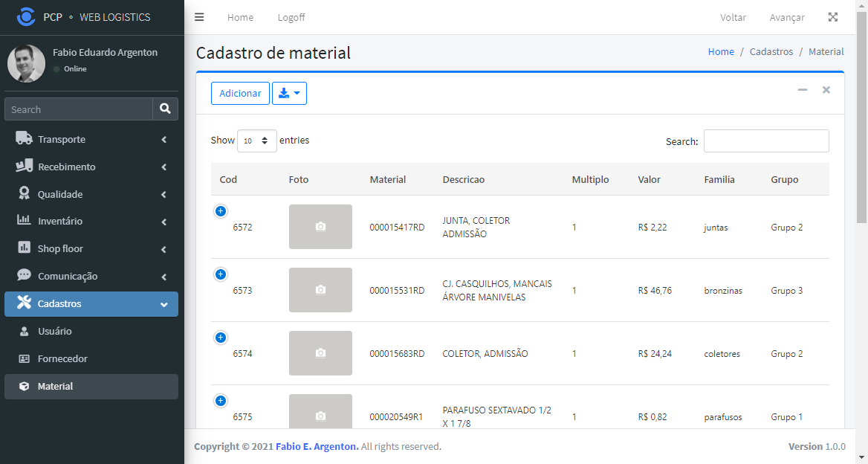Click the R$ 46,76 value cell
The height and width of the screenshot is (464, 868).
tap(654, 290)
